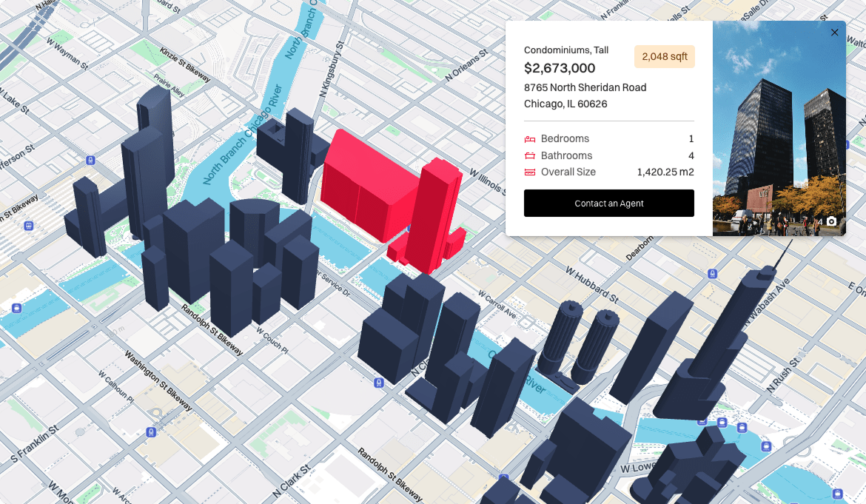Click the W Carroll Ave street label
This screenshot has height=504, width=866.
(497, 305)
